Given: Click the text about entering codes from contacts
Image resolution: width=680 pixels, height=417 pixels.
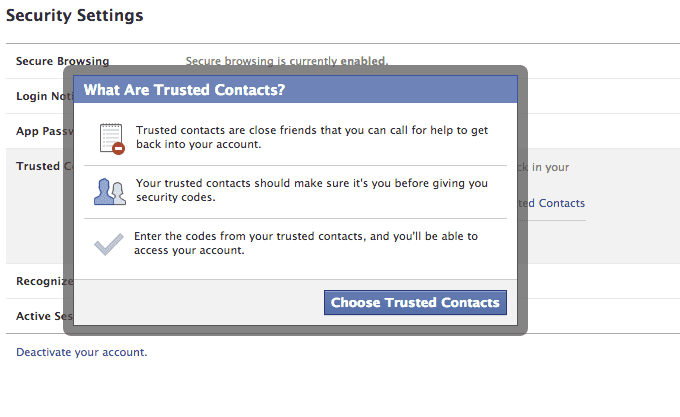Looking at the screenshot, I should point(306,243).
